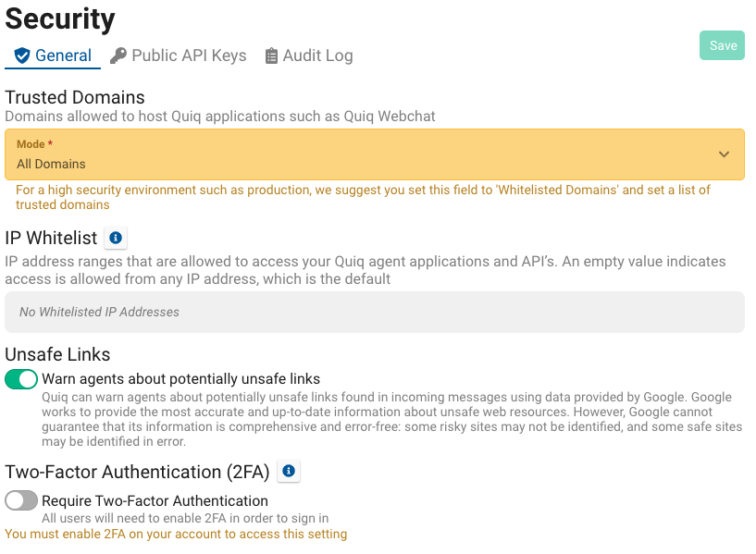Click the shield icon on General tab
Screen dimensions: 756x554
coord(22,55)
